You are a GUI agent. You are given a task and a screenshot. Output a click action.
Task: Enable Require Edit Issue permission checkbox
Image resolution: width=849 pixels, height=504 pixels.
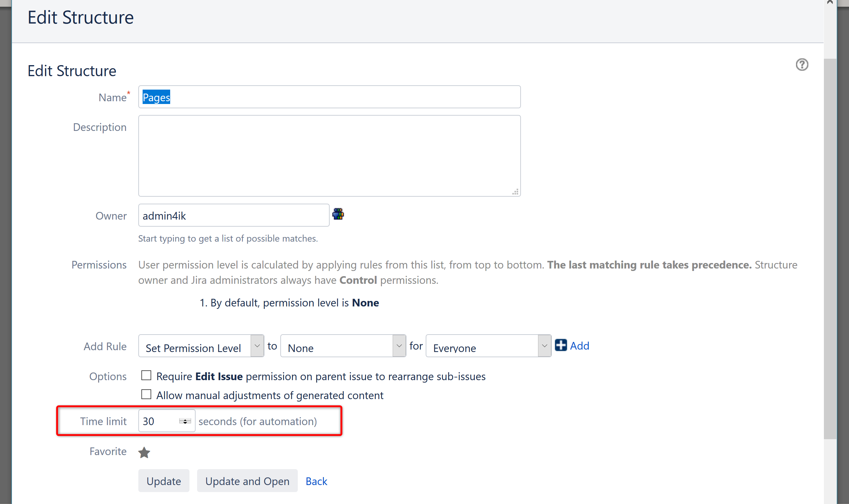(146, 375)
